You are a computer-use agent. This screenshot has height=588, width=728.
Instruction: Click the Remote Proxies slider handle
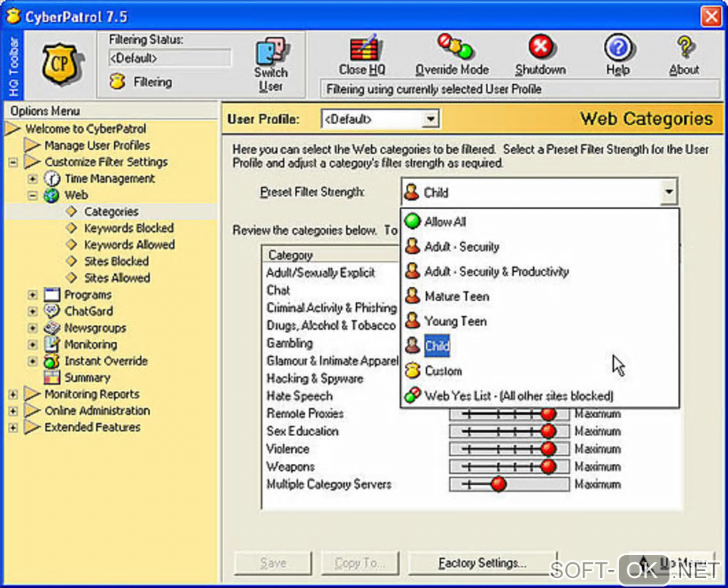click(x=548, y=413)
